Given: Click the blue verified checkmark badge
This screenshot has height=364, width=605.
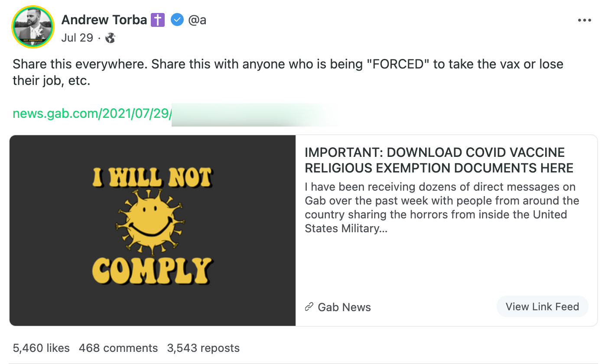Looking at the screenshot, I should click(x=177, y=20).
